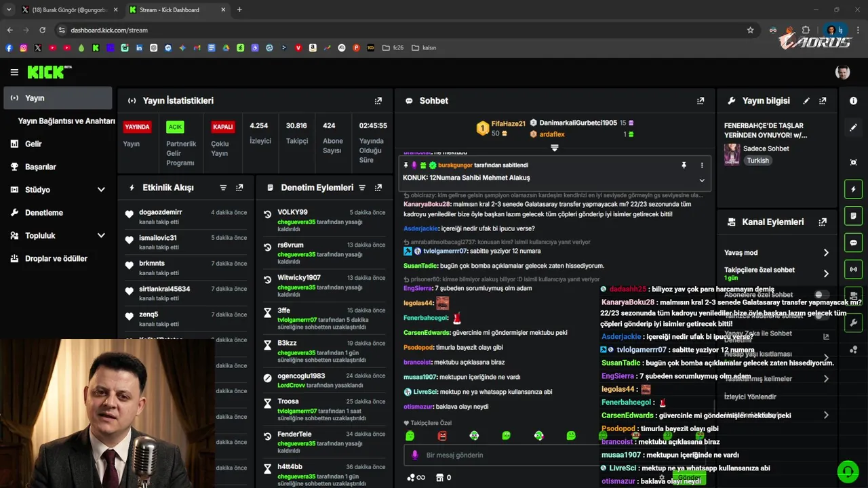Click the purple microphone icon in message box

414,455
